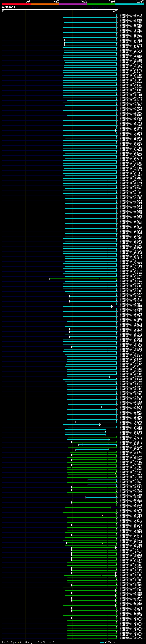Click the white query length bar under AV561653

(x=60, y=9)
